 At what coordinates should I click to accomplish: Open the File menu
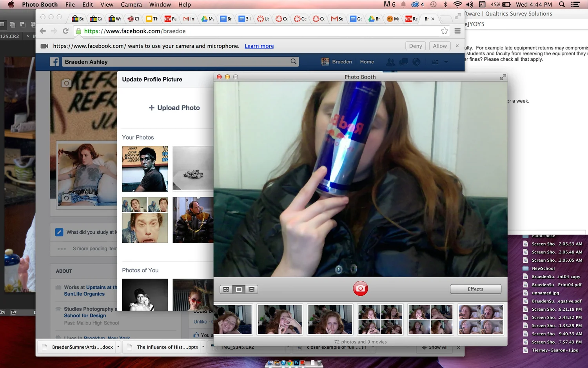click(x=70, y=4)
